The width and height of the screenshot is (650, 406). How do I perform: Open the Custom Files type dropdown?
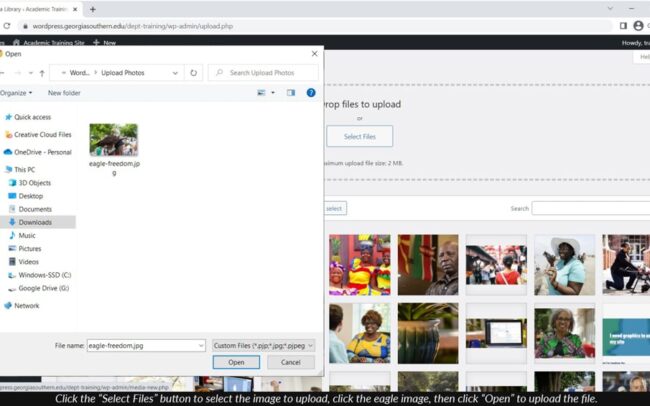263,345
